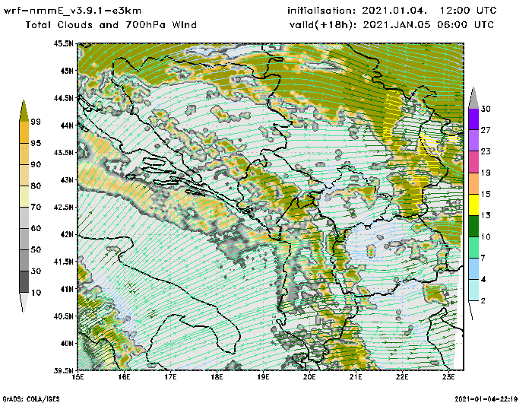532x403 pixels.
Task: Pick the gray swatch between 60 and 50
Action: [x=24, y=239]
